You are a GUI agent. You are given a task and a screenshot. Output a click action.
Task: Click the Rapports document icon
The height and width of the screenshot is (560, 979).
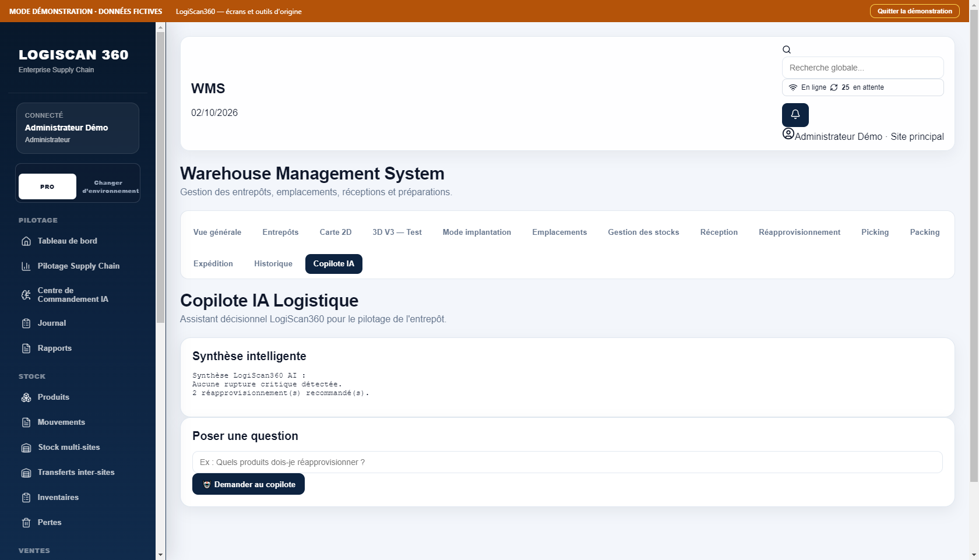click(x=26, y=348)
